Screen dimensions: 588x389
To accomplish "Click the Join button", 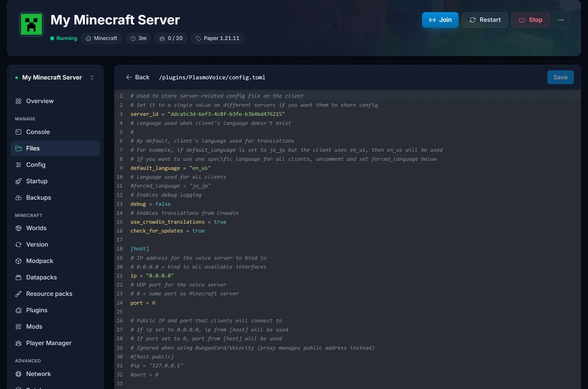I will coord(440,20).
